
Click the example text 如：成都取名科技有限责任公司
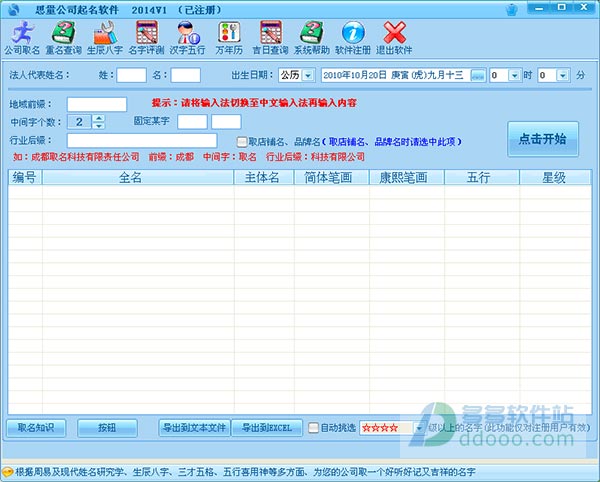click(x=76, y=157)
